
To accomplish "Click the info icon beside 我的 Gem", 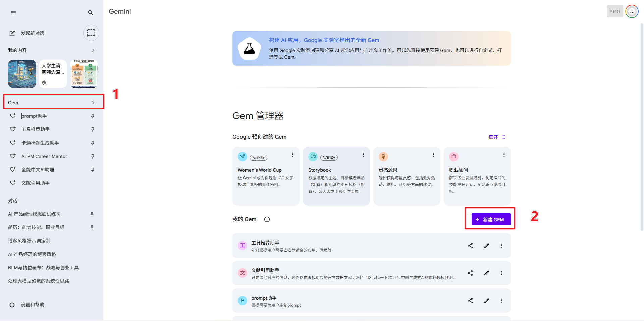I will pos(267,219).
